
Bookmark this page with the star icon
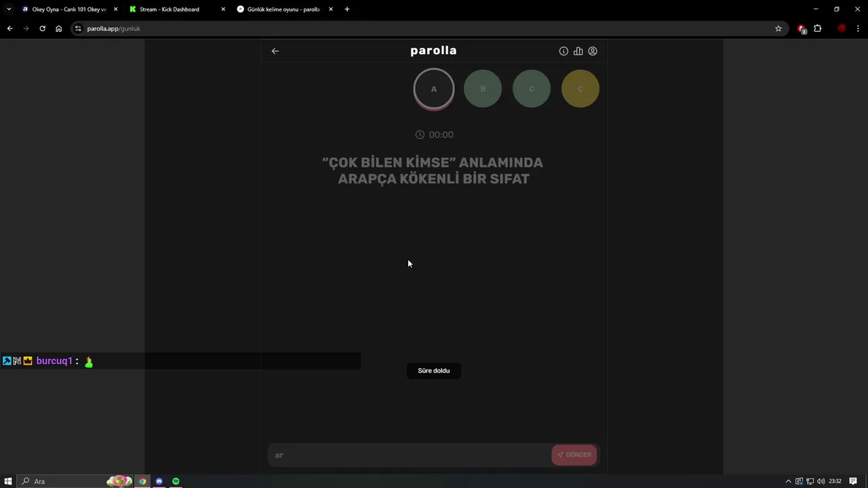[x=778, y=28]
